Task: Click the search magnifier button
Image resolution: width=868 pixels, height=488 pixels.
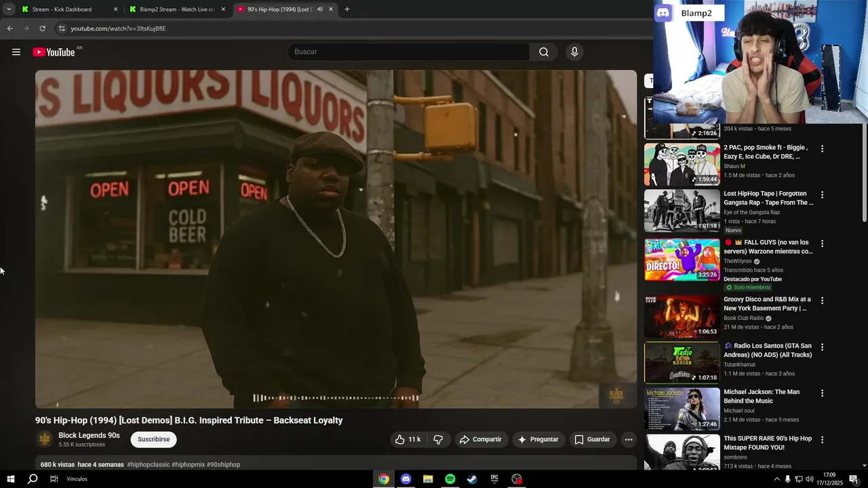Action: (x=544, y=52)
